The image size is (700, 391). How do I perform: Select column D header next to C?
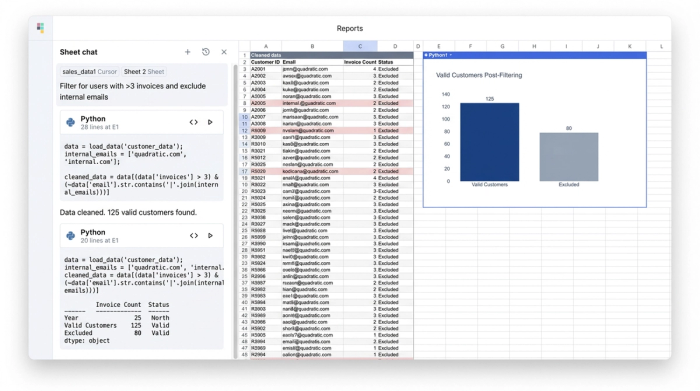[395, 46]
